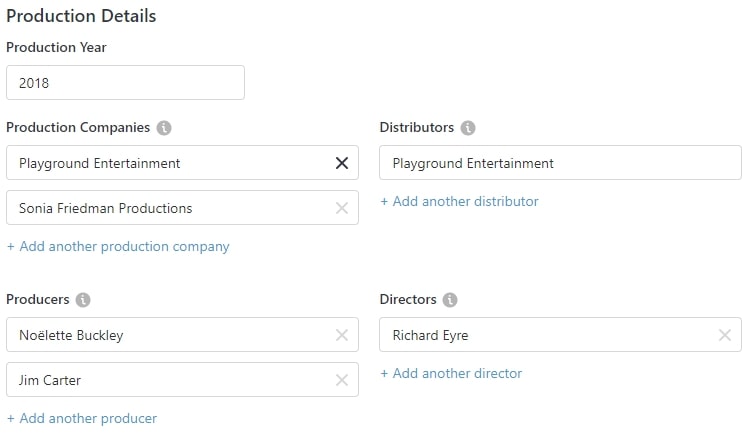The width and height of the screenshot is (747, 443).
Task: Click the Distributors info icon
Action: coord(468,128)
